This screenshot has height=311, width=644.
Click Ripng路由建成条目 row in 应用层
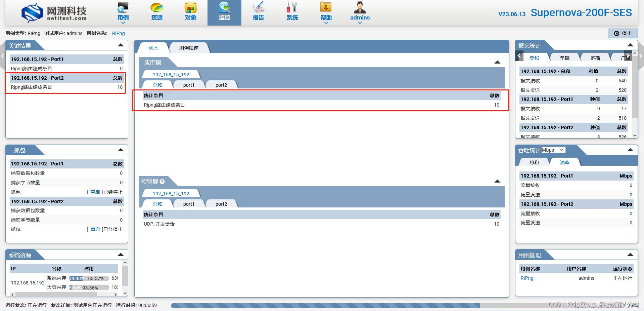(321, 105)
